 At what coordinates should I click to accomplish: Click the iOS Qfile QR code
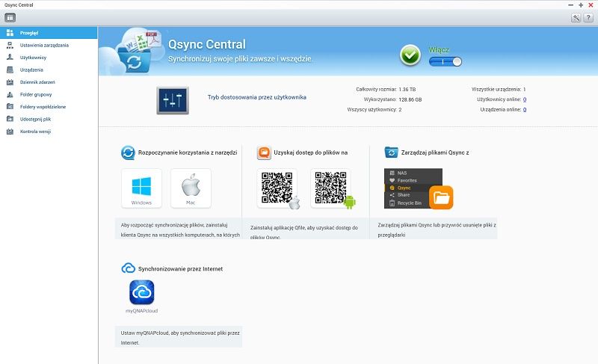point(277,188)
